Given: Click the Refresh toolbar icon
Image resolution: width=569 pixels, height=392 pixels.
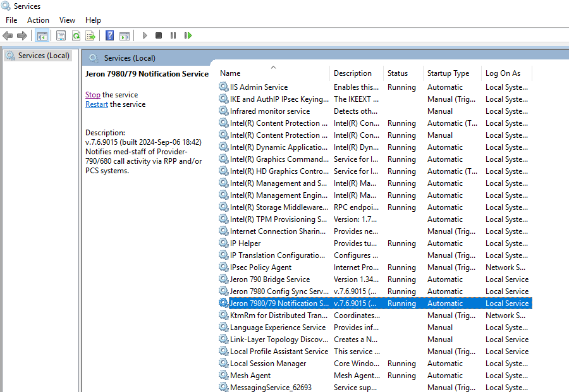Looking at the screenshot, I should click(x=76, y=35).
